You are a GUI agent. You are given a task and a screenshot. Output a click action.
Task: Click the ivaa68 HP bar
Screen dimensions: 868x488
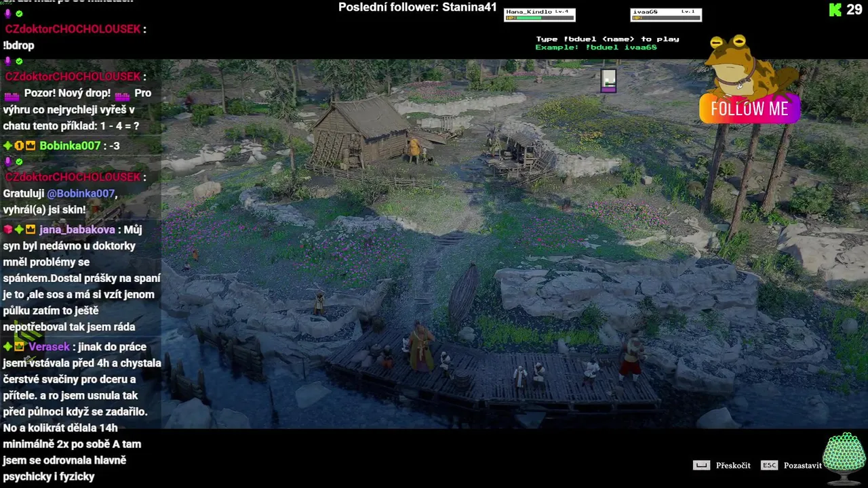[666, 18]
